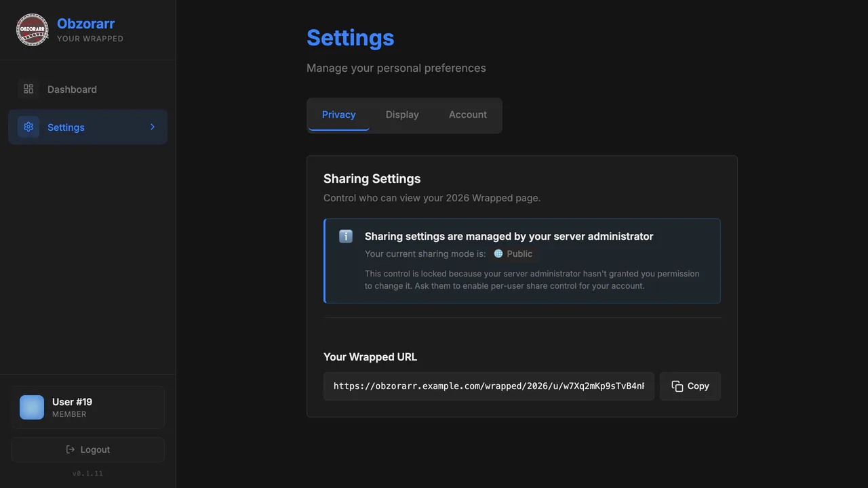This screenshot has height=488, width=868.
Task: Switch to the Privacy tab
Action: tap(339, 115)
